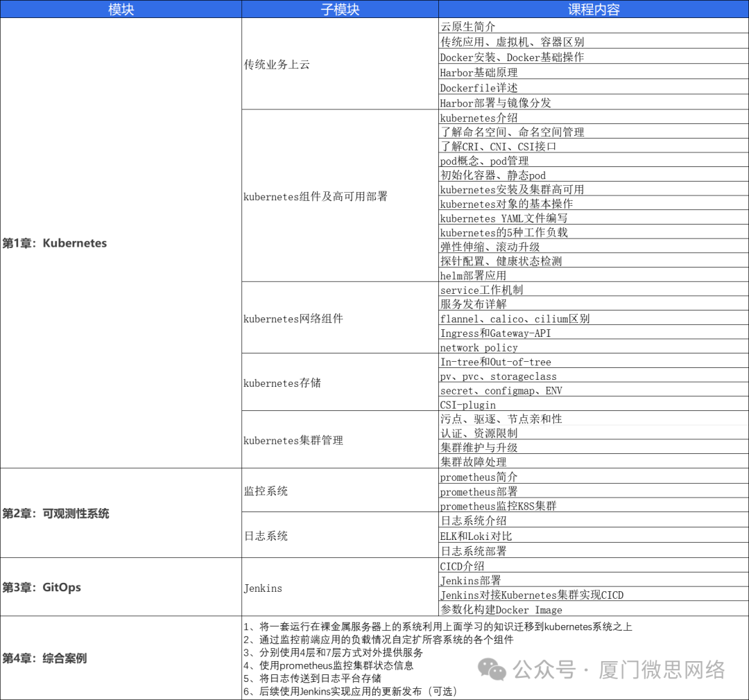Click the Jenkins submodule cell
The height and width of the screenshot is (700, 749).
(340, 587)
